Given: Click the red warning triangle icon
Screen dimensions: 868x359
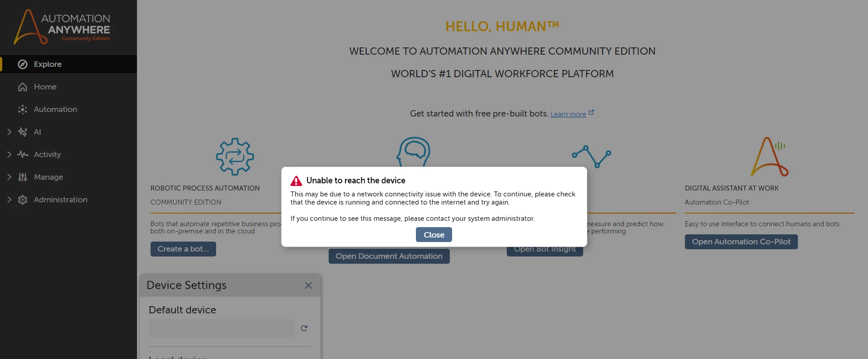Looking at the screenshot, I should point(296,181).
